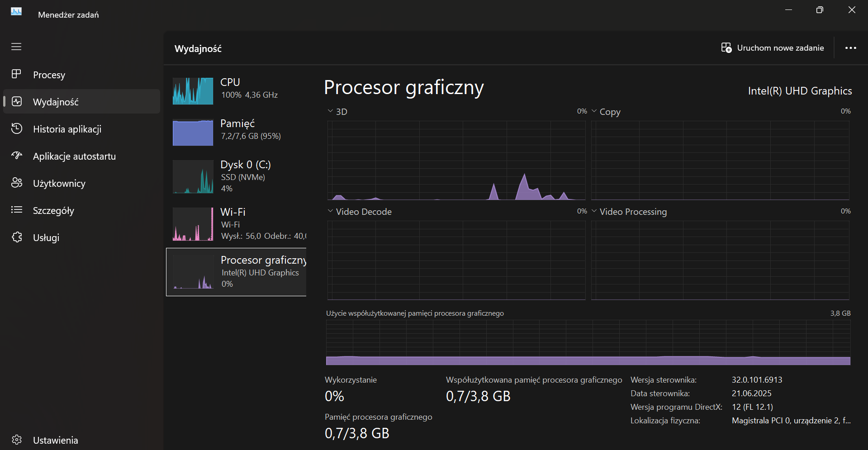Toggle the hamburger navigation menu

[x=16, y=47]
